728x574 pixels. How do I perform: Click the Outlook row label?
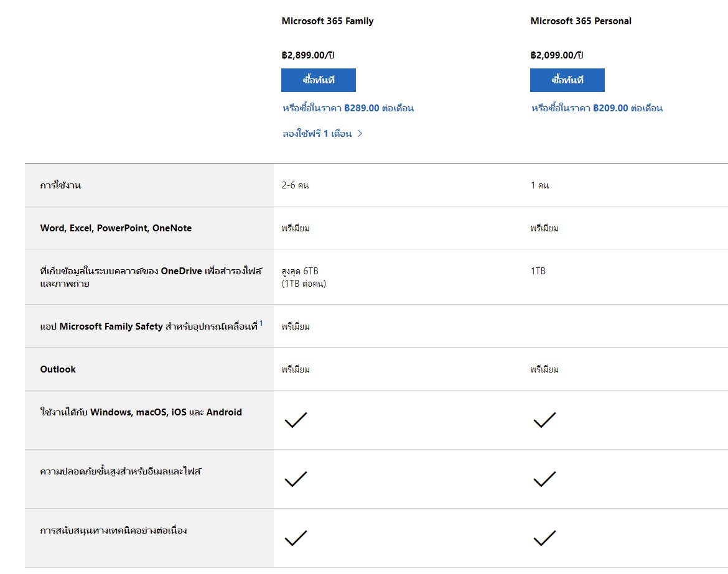click(58, 369)
